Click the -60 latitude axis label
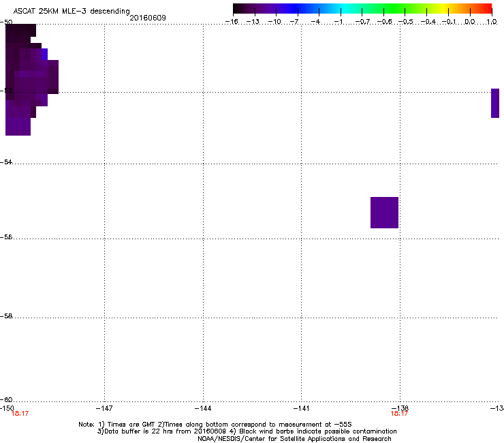Viewport: 504px width, 443px height. coord(6,400)
